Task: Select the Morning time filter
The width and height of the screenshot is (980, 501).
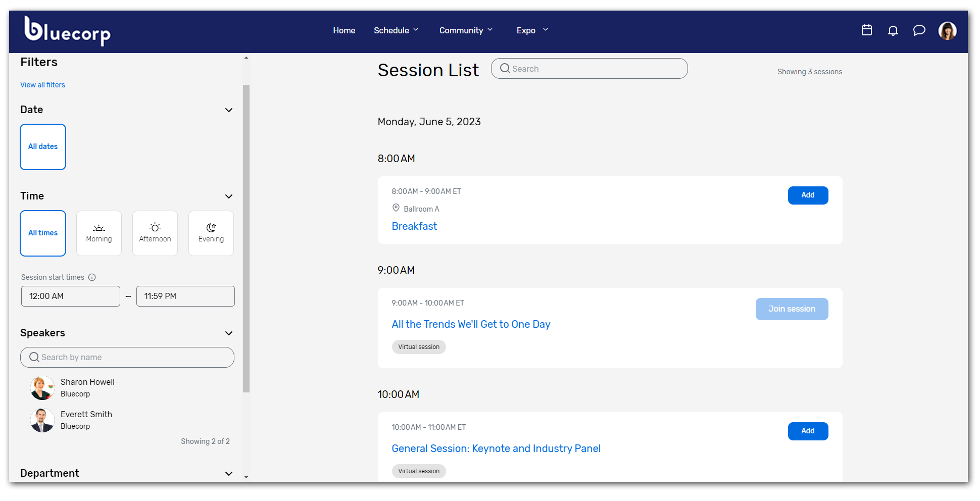Action: coord(99,233)
